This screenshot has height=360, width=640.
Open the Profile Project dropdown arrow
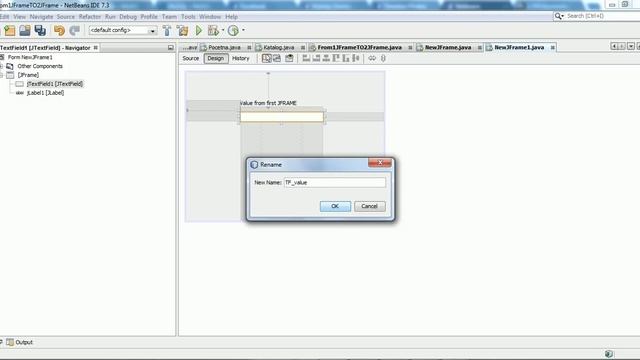pyautogui.click(x=243, y=30)
